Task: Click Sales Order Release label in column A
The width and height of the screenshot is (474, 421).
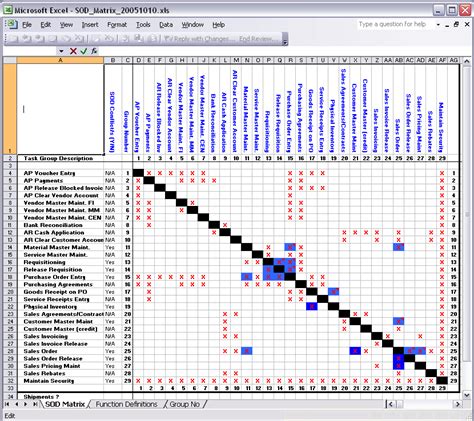Action: pyautogui.click(x=53, y=359)
